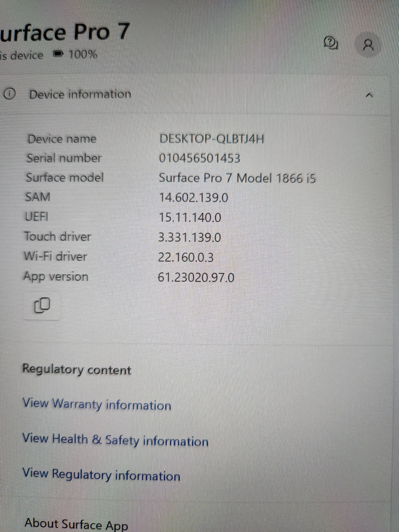399x532 pixels.
Task: Copy device information with the copy icon
Action: (x=42, y=305)
